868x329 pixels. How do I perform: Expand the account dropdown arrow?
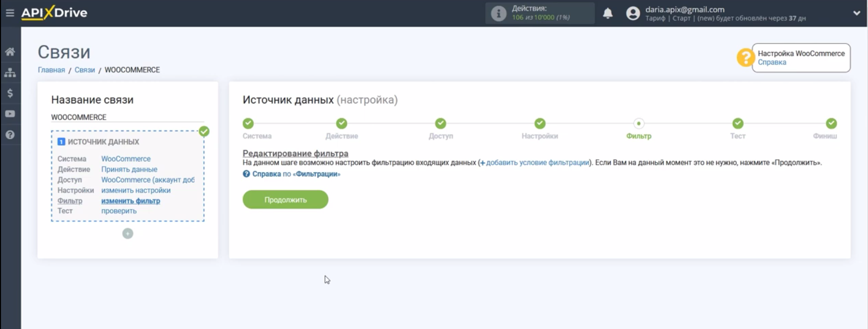tap(856, 13)
